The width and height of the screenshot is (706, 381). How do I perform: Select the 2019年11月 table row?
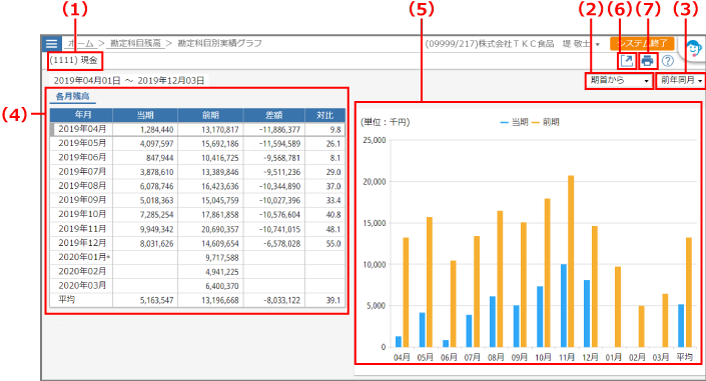198,229
